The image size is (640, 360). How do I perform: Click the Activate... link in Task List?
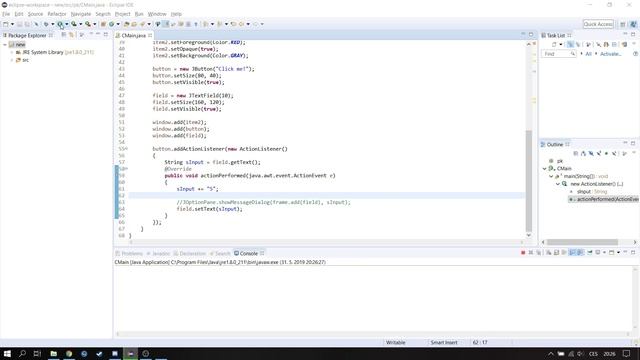tap(610, 54)
